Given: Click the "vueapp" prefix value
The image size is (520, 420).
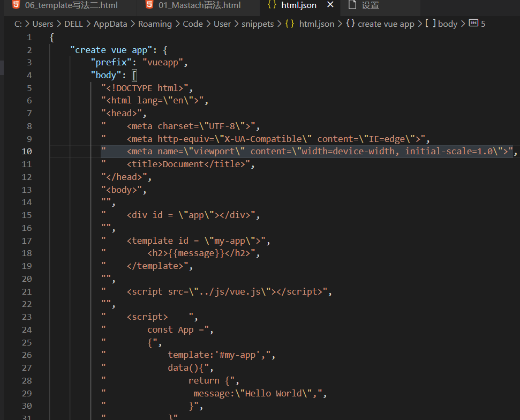Looking at the screenshot, I should (x=162, y=63).
